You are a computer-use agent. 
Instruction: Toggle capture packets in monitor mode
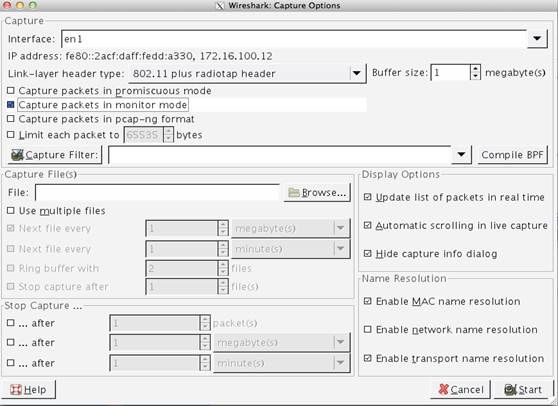[x=11, y=105]
